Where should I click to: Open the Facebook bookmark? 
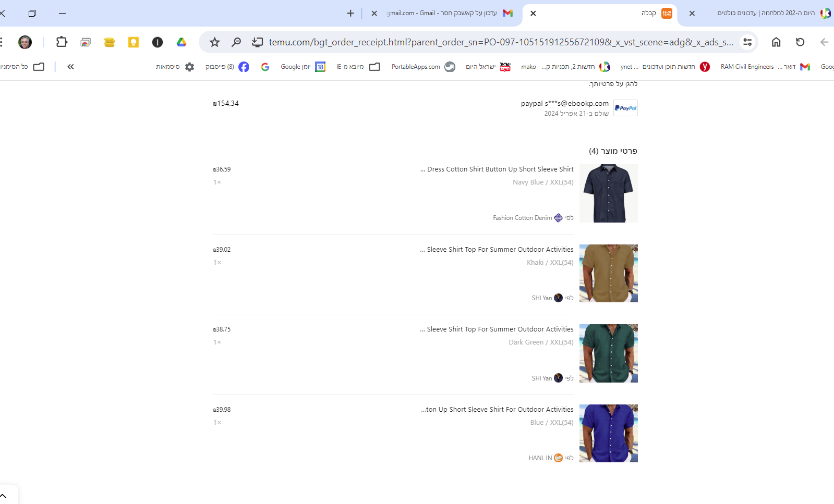click(227, 67)
